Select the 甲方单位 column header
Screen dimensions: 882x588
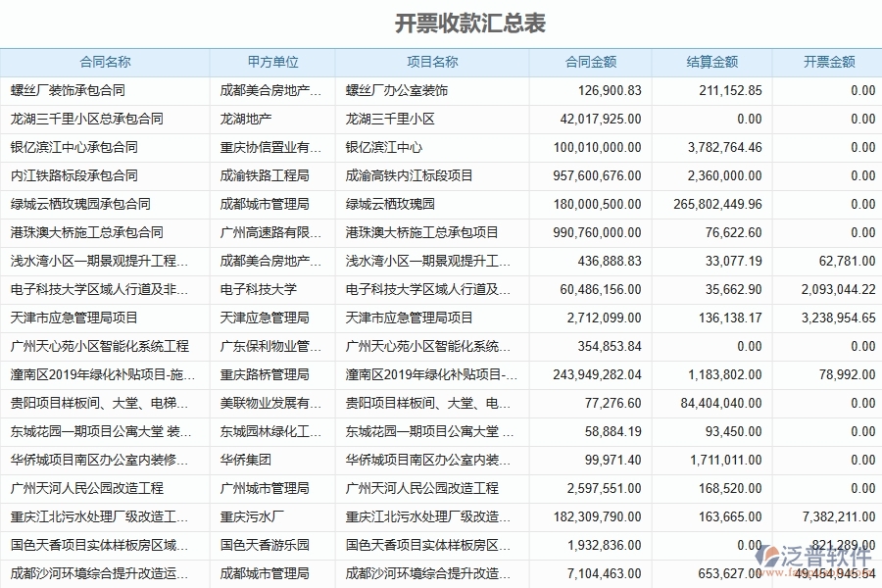pos(271,61)
